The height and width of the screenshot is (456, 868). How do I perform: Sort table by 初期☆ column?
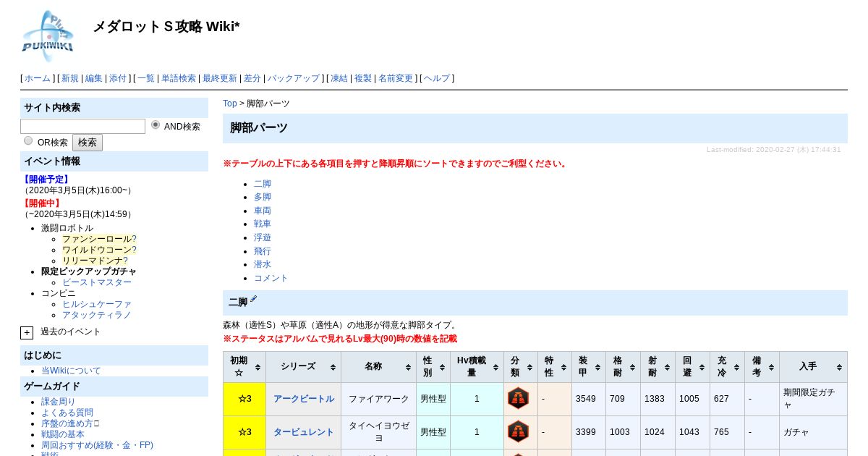click(x=244, y=367)
